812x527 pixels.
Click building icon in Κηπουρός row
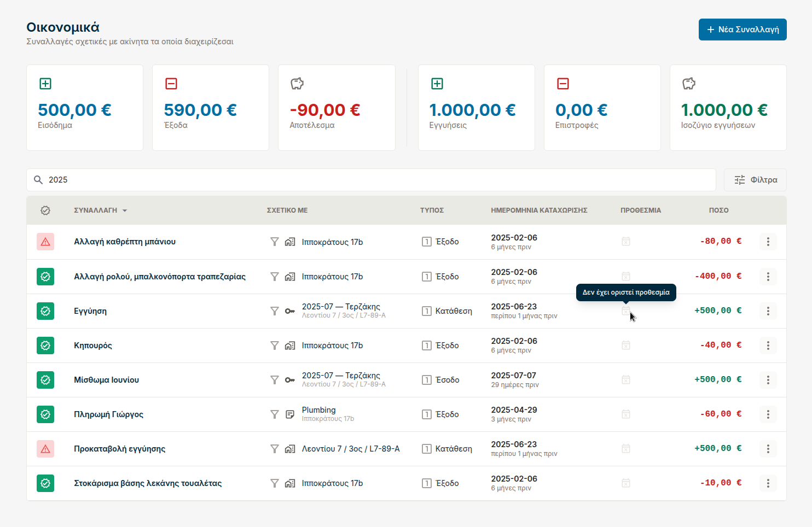(290, 346)
